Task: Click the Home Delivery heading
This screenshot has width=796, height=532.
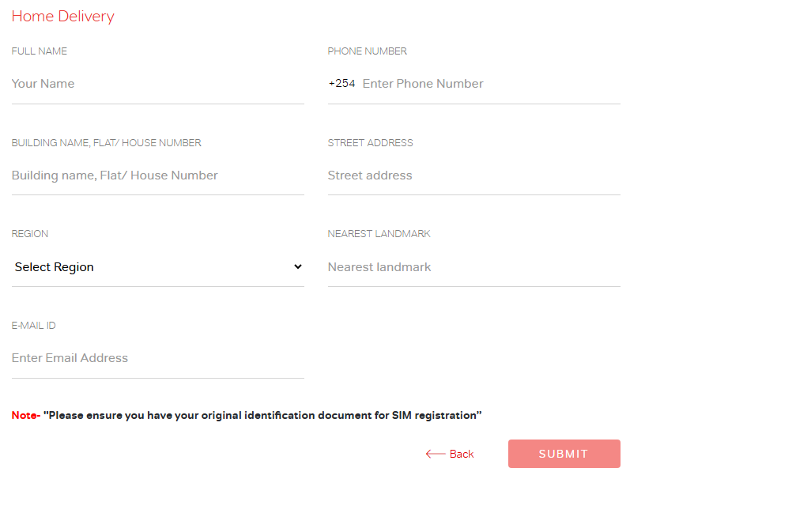Action: pos(63,17)
